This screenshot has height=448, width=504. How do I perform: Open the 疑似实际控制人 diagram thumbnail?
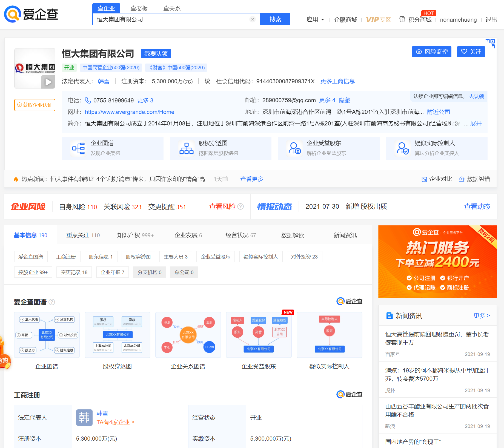pos(330,335)
